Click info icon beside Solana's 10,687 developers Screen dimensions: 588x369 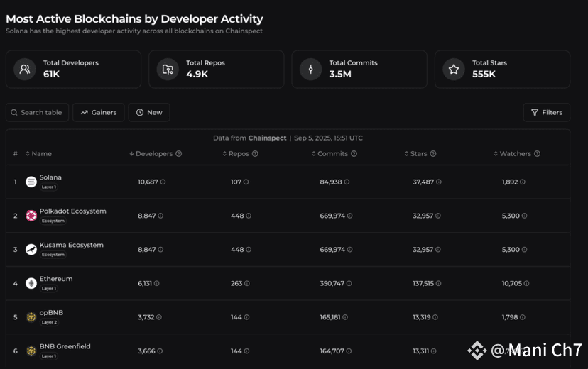163,182
